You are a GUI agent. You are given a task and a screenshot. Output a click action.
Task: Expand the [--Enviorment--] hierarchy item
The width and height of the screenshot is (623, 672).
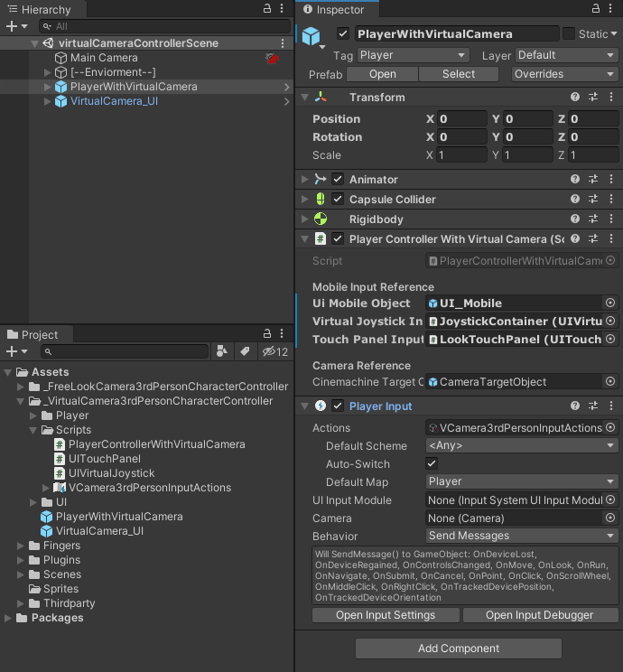48,72
